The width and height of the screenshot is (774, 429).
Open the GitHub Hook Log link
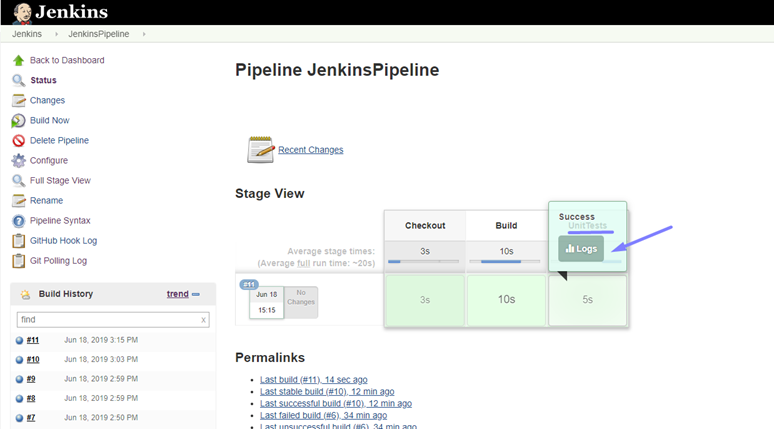[63, 241]
